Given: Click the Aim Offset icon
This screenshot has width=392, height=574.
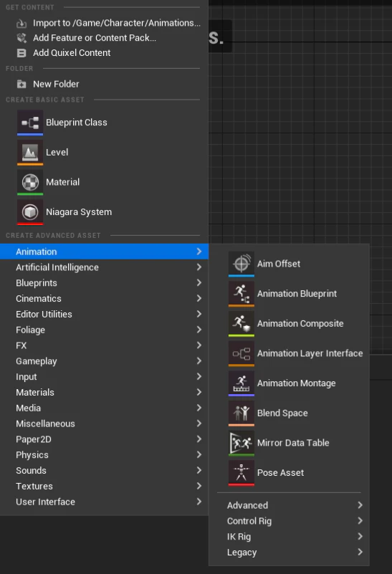Looking at the screenshot, I should pos(242,264).
